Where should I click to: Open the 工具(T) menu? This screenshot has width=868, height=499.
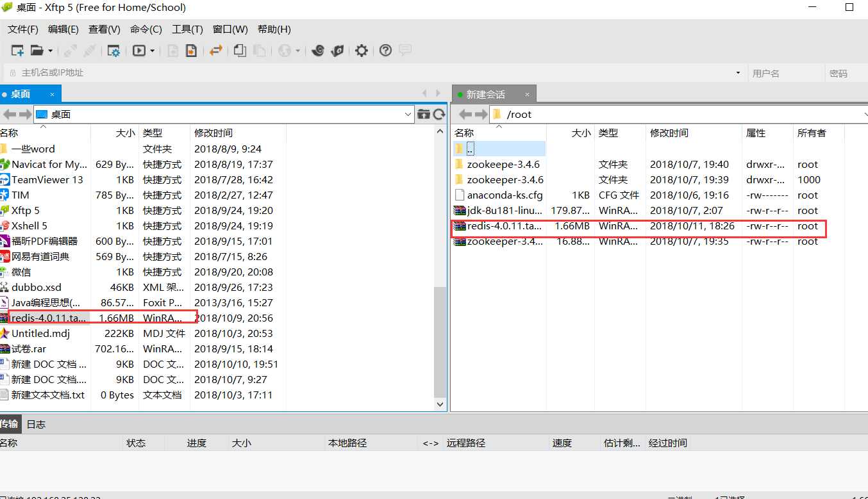(x=187, y=29)
